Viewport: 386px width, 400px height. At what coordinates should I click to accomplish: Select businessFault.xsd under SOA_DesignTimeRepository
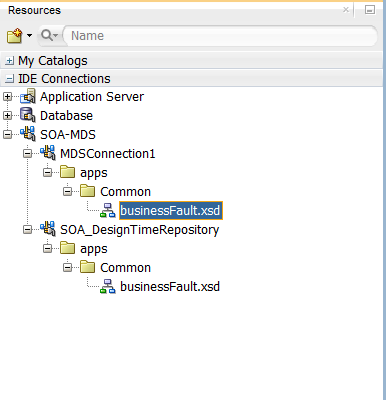170,287
